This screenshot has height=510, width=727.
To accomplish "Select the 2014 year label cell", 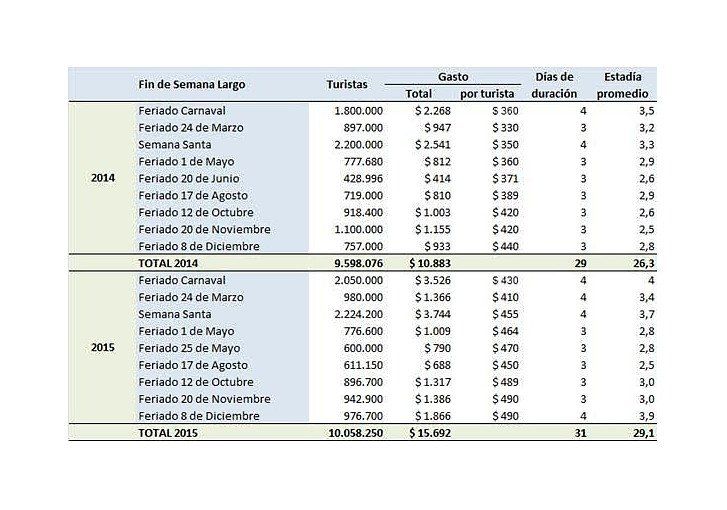I will point(103,178).
